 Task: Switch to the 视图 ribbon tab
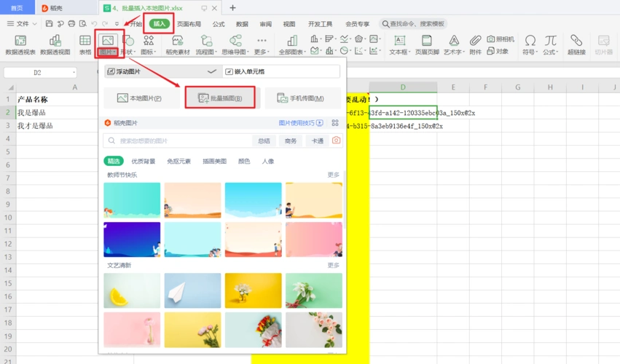click(x=289, y=24)
